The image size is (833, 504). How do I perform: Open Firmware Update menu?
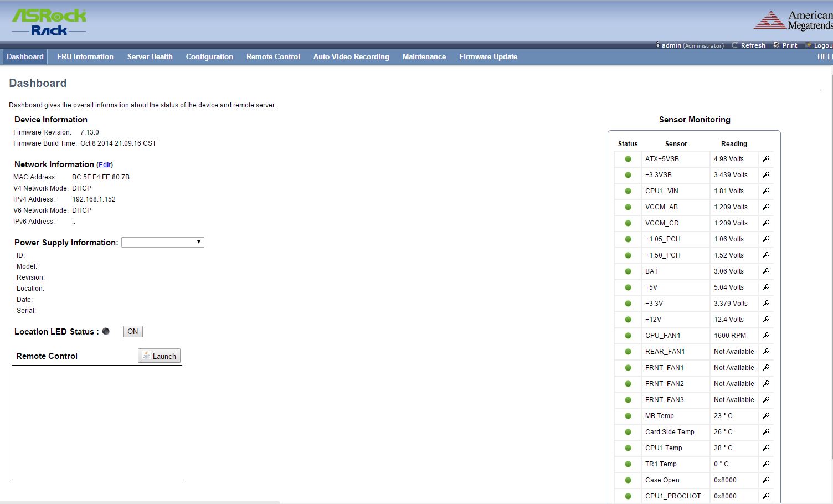point(488,56)
